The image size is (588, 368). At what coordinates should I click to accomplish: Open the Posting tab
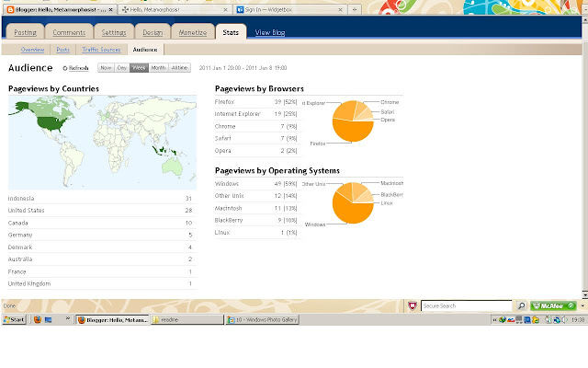[25, 32]
